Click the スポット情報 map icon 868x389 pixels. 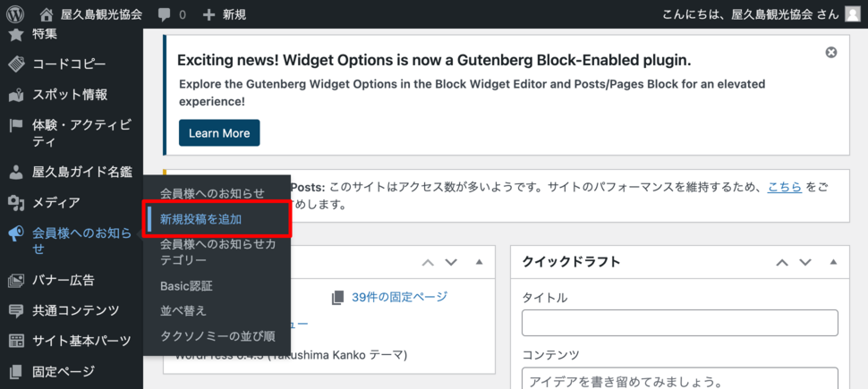[16, 95]
